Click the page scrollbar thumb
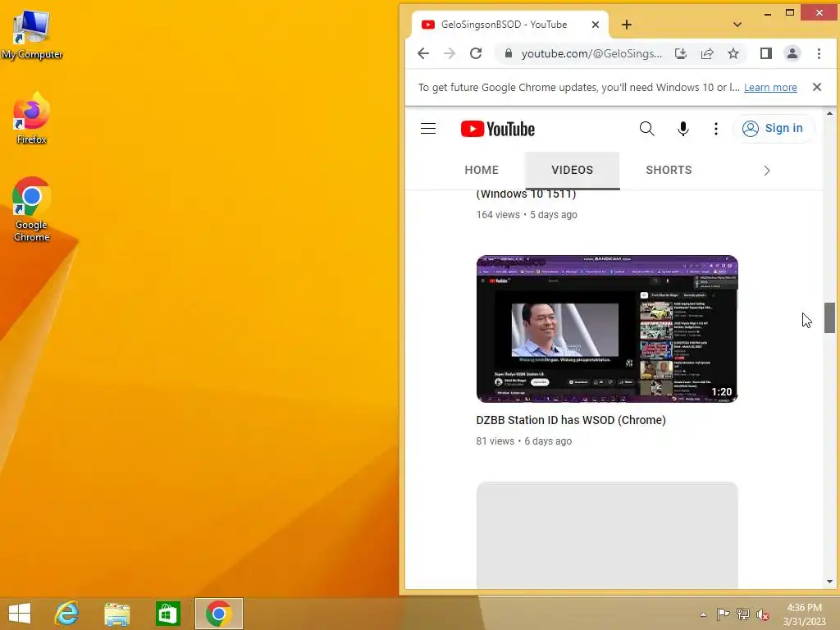The image size is (840, 630). click(x=829, y=317)
